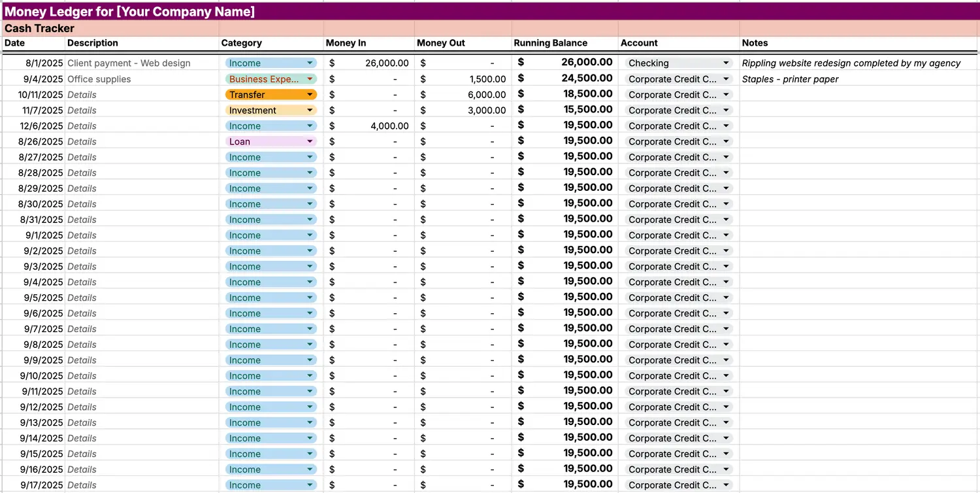Select the 3,000.00 Money Out cell

tap(463, 110)
